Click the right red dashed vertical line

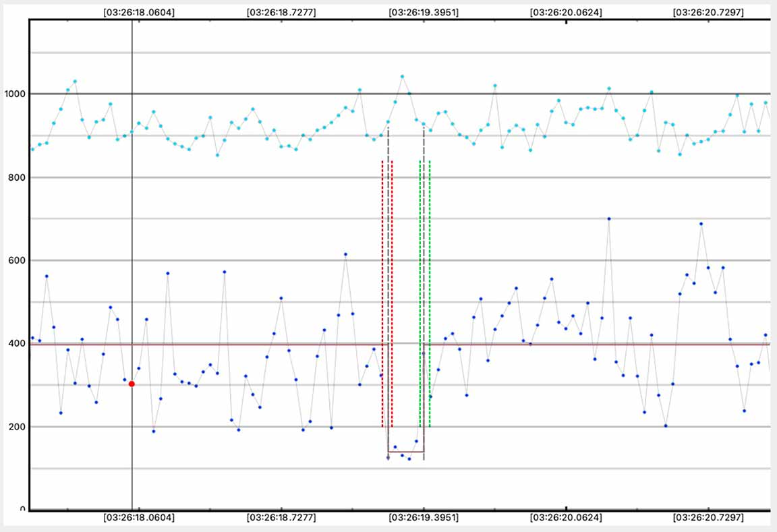click(x=392, y=293)
